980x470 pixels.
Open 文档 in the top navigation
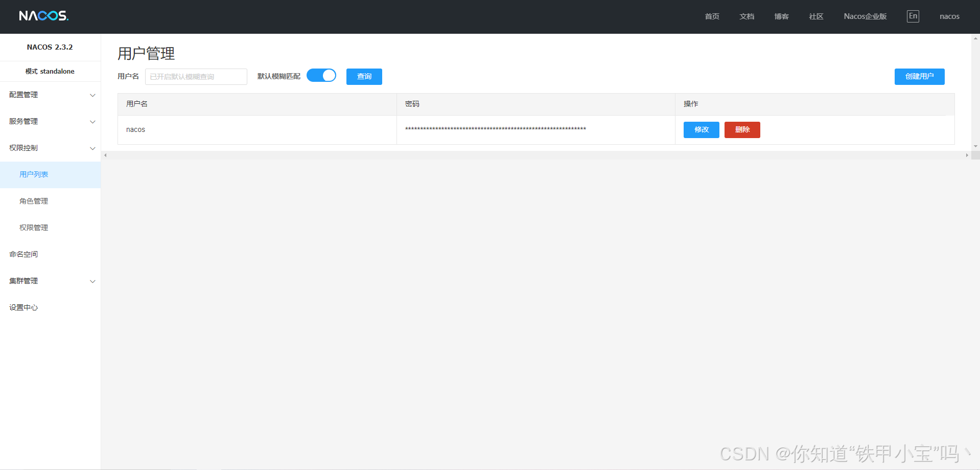pyautogui.click(x=746, y=16)
